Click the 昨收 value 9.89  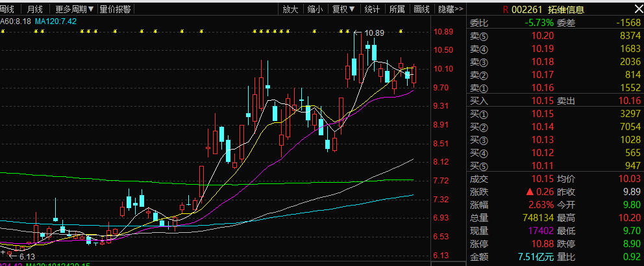tap(632, 191)
